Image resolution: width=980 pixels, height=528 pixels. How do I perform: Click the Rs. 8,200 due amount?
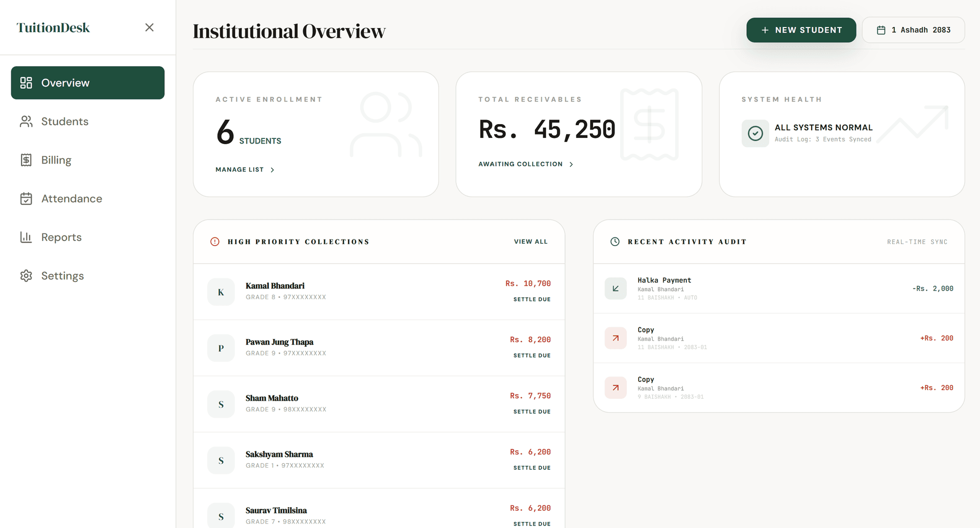(x=530, y=340)
